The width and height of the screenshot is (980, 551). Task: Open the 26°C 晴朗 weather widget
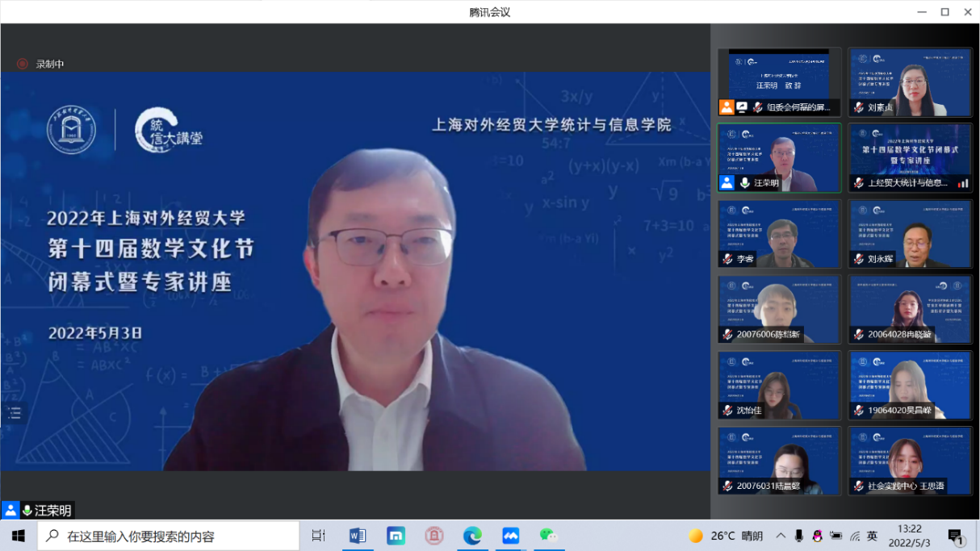pos(725,536)
